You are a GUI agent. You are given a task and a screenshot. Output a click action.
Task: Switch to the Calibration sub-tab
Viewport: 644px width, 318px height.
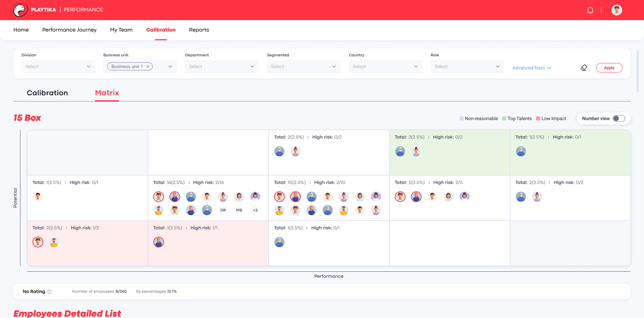click(x=47, y=93)
